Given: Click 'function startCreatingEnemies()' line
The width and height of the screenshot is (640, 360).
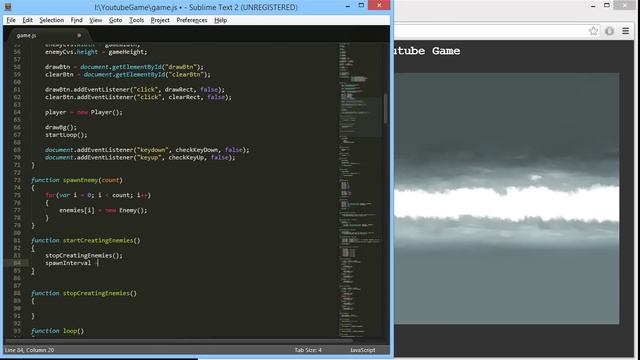Looking at the screenshot, I should coord(86,240).
